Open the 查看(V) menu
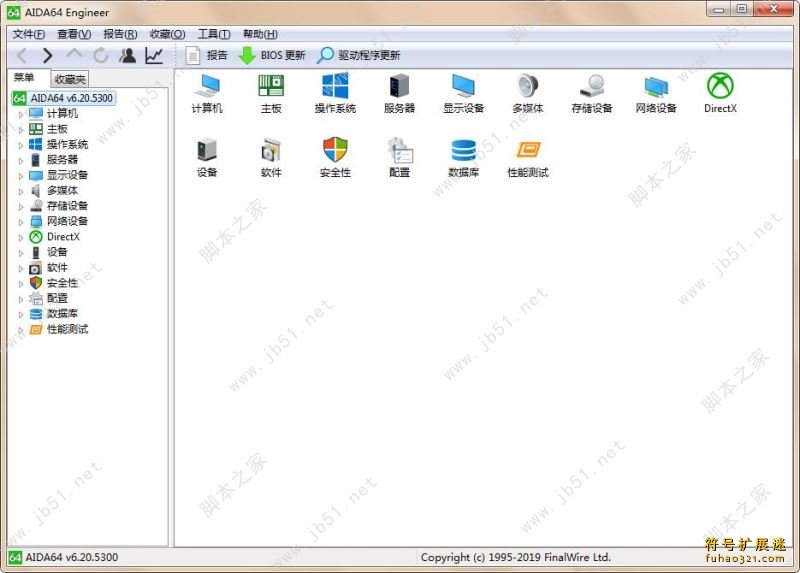 click(74, 34)
